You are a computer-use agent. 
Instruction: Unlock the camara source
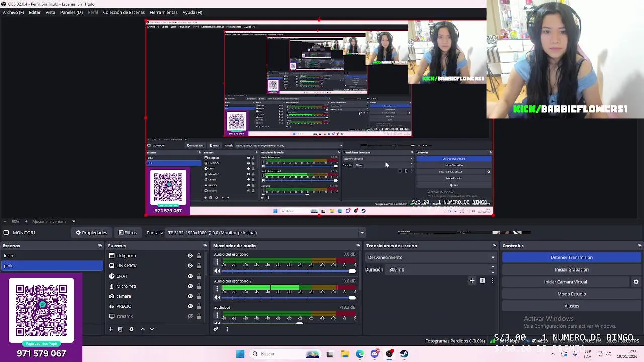coord(199,296)
